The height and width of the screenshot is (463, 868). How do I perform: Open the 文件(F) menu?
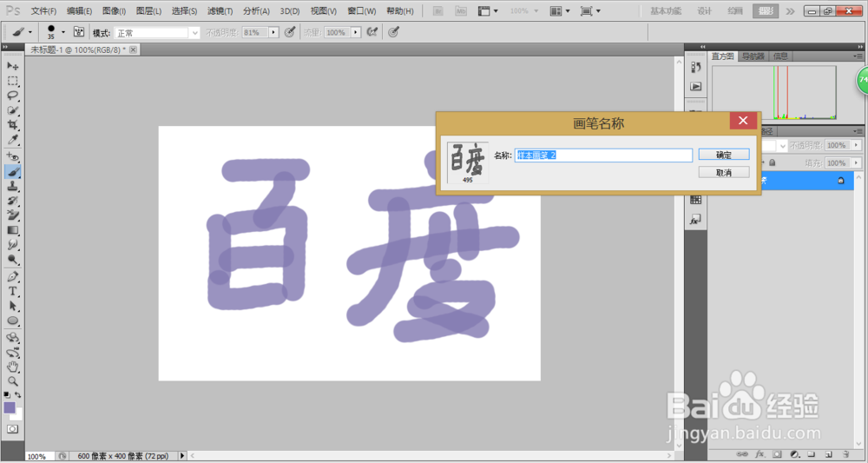point(43,11)
